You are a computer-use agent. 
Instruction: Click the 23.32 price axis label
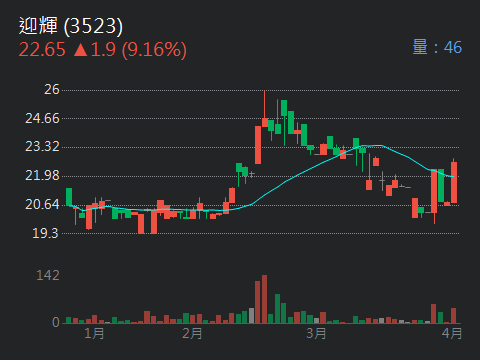[42, 147]
